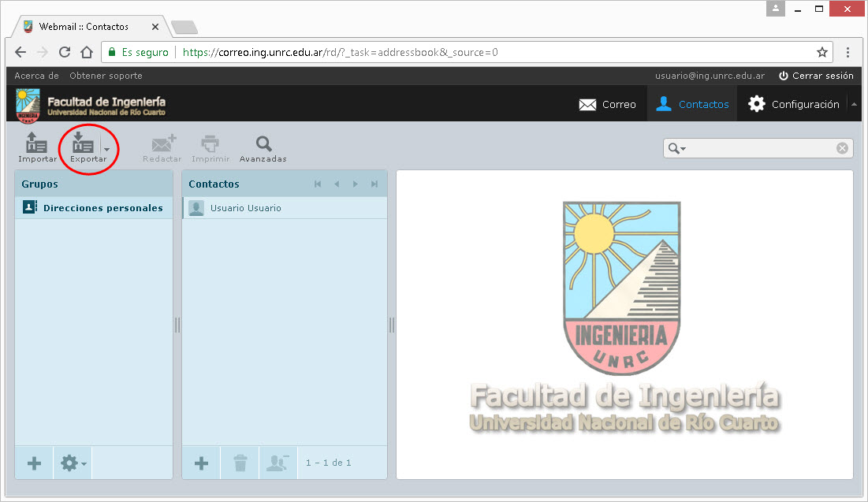
Task: Open group options gear menu
Action: tap(73, 463)
